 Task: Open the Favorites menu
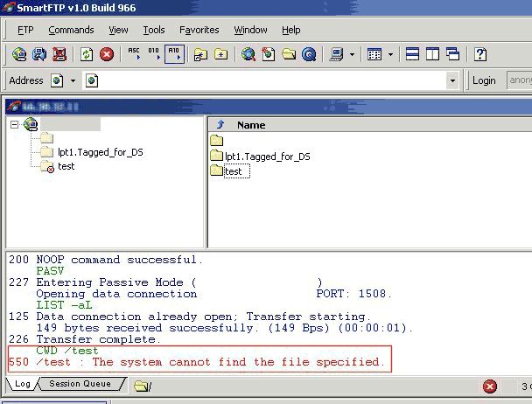199,30
